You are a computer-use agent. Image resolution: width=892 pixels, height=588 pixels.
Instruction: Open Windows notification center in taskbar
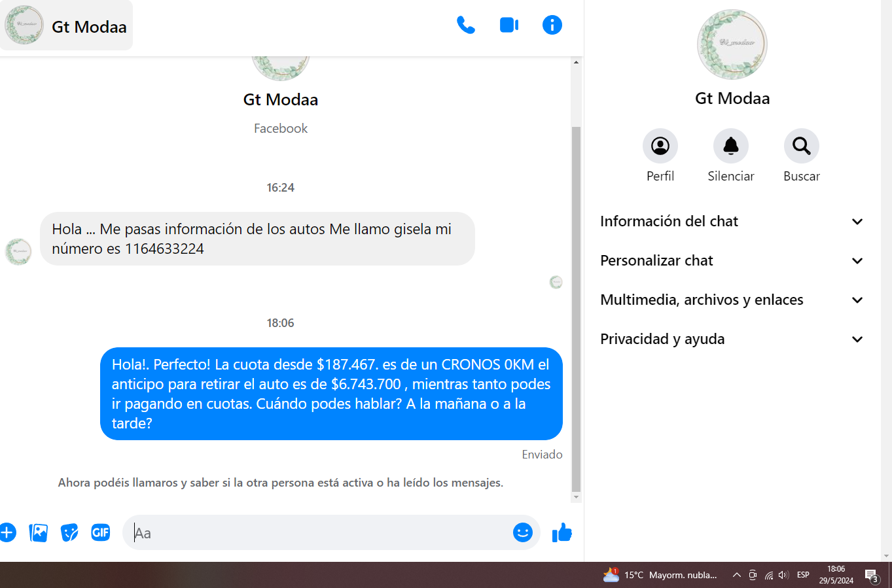pos(872,576)
